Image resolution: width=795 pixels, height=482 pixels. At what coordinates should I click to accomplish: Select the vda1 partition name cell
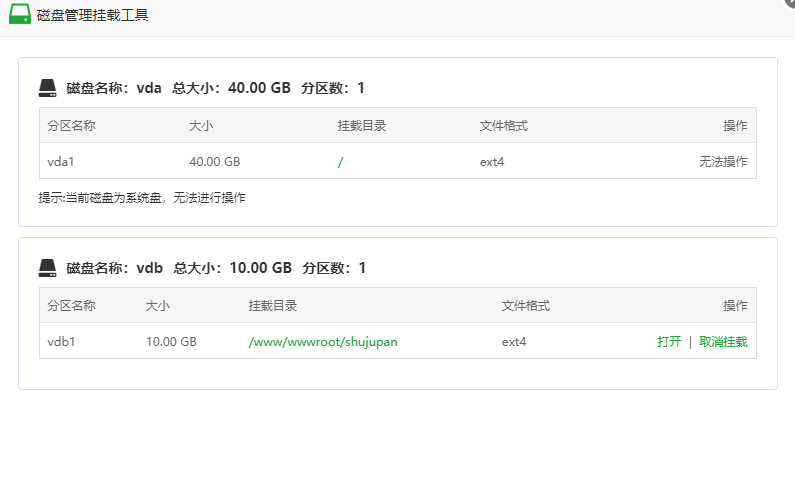click(61, 162)
